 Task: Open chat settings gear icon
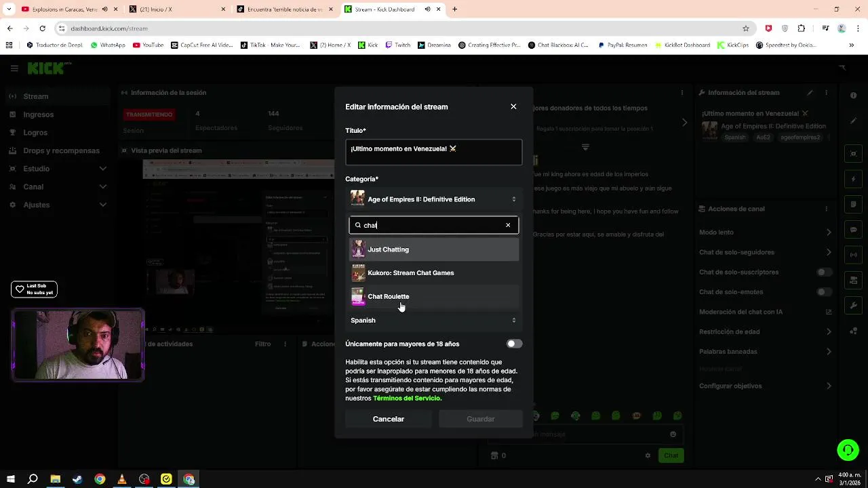click(x=648, y=455)
